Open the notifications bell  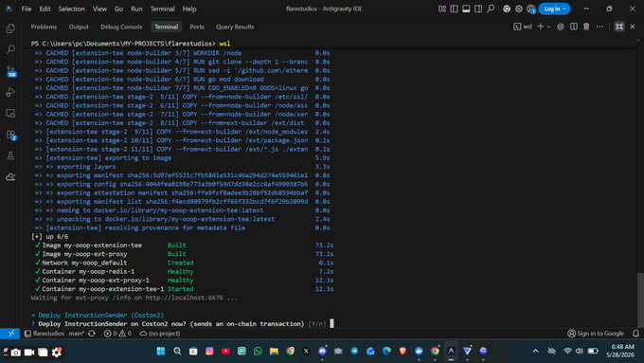(x=635, y=334)
